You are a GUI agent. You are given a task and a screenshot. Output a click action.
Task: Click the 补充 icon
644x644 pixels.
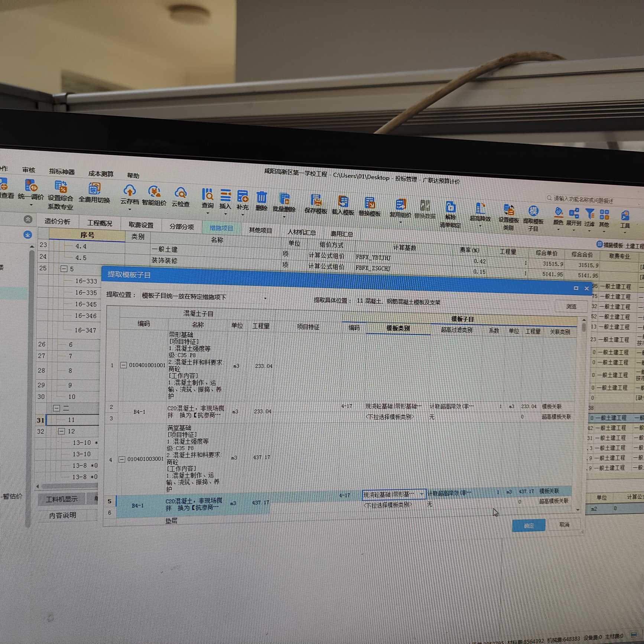coord(243,196)
